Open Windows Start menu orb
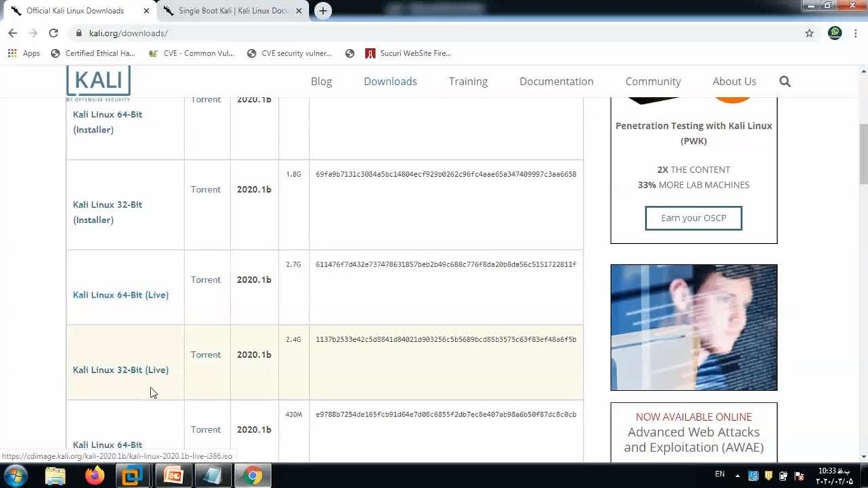 tap(15, 476)
